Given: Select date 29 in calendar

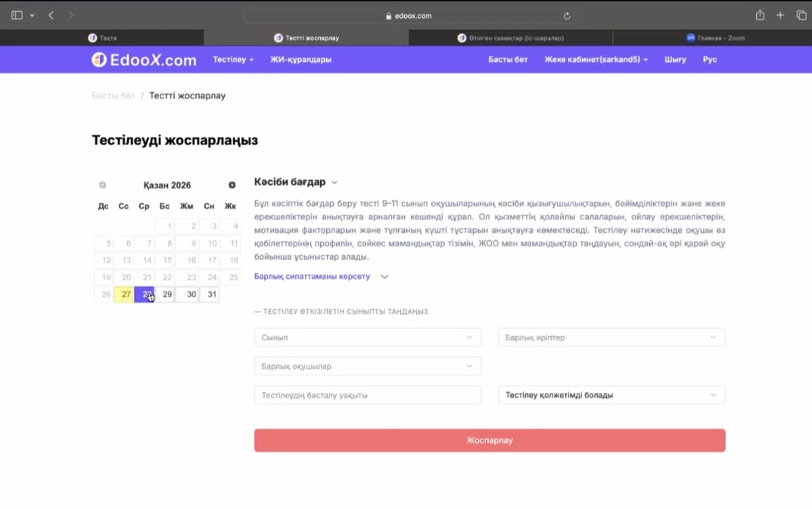Looking at the screenshot, I should tap(166, 294).
